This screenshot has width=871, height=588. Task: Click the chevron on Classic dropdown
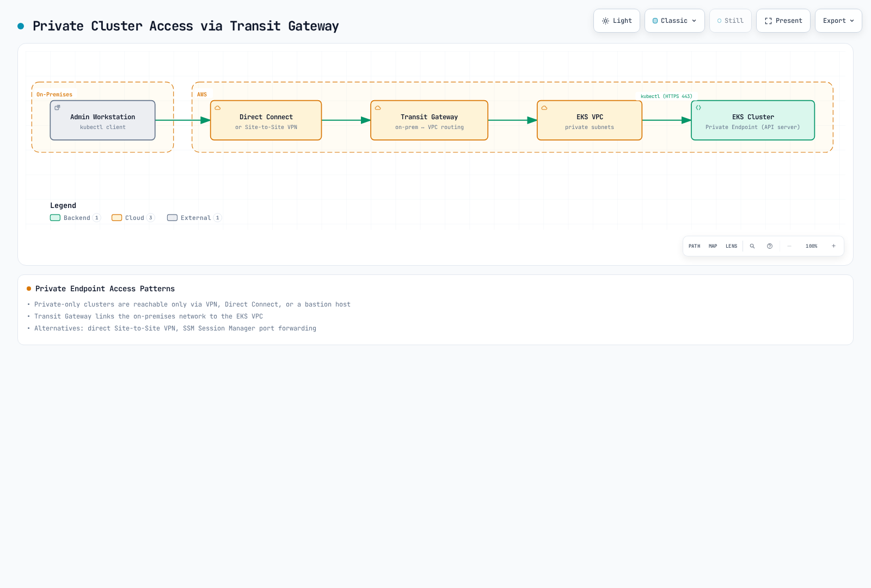click(694, 21)
